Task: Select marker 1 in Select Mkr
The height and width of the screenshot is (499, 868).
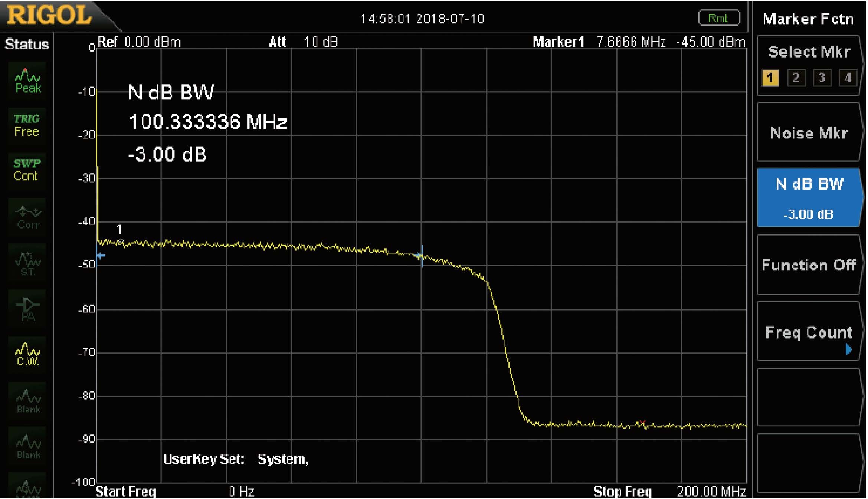Action: pyautogui.click(x=770, y=78)
